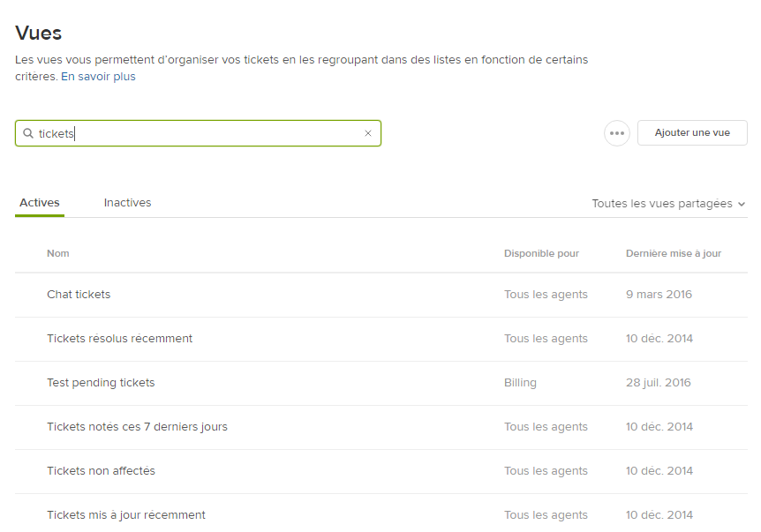761x532 pixels.
Task: Click the Disponible pour column header
Action: pyautogui.click(x=541, y=253)
